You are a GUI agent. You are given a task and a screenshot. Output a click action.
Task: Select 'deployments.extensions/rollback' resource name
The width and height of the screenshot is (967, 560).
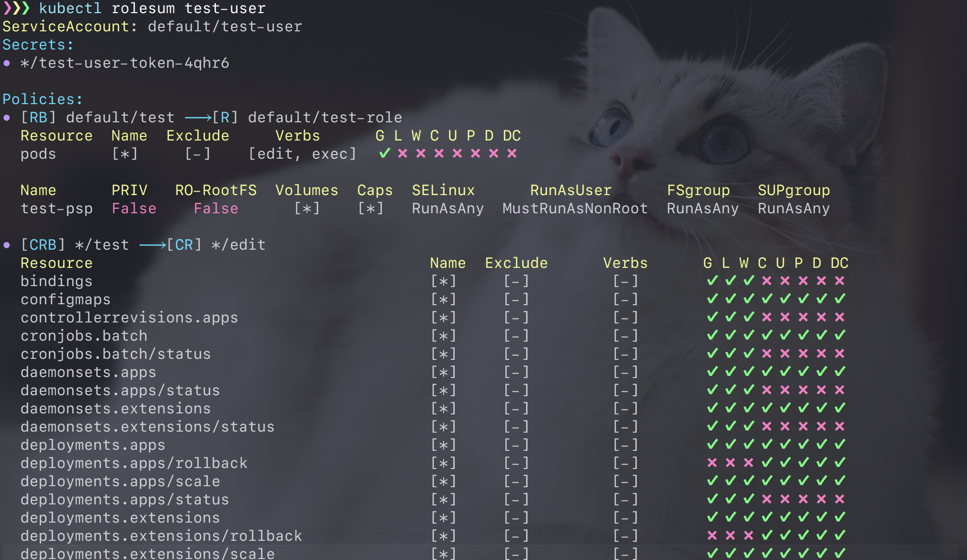click(161, 536)
